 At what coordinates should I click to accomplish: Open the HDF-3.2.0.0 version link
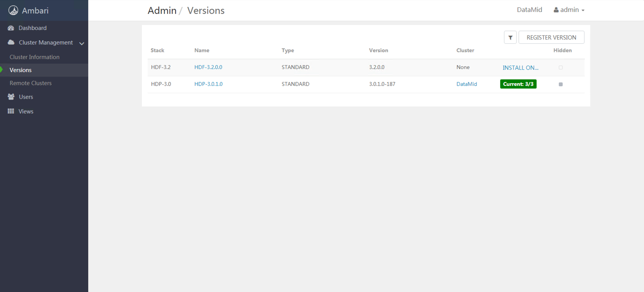tap(208, 67)
